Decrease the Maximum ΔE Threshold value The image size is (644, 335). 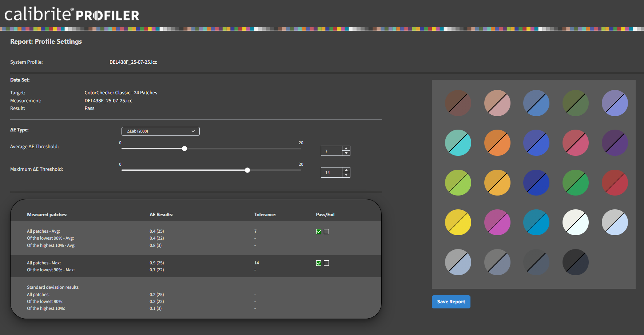(346, 175)
